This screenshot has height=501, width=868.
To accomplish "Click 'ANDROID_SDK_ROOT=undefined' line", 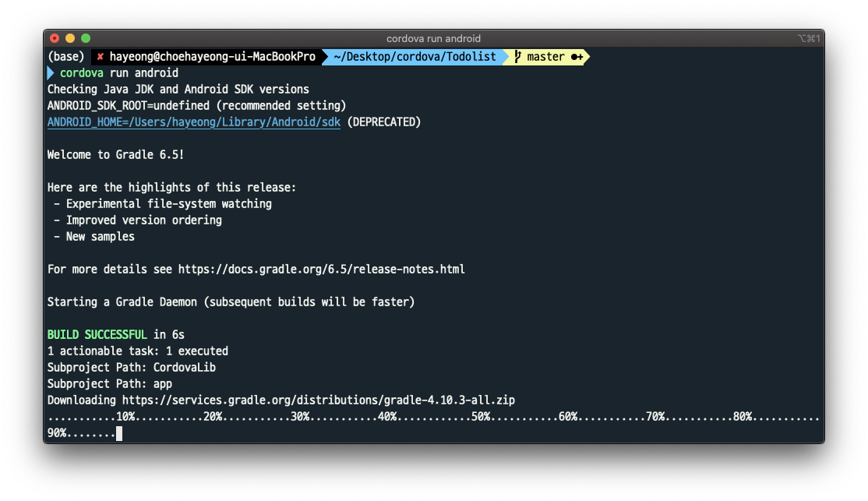I will click(129, 105).
